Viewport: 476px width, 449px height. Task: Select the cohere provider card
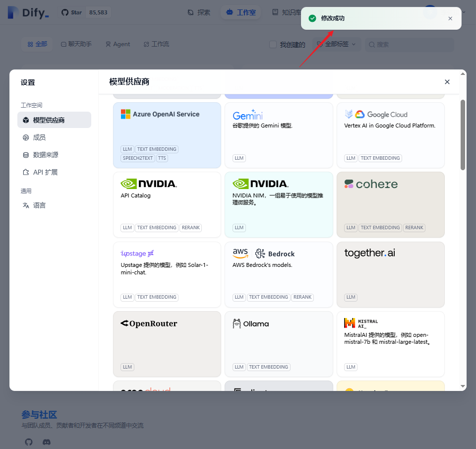click(391, 205)
